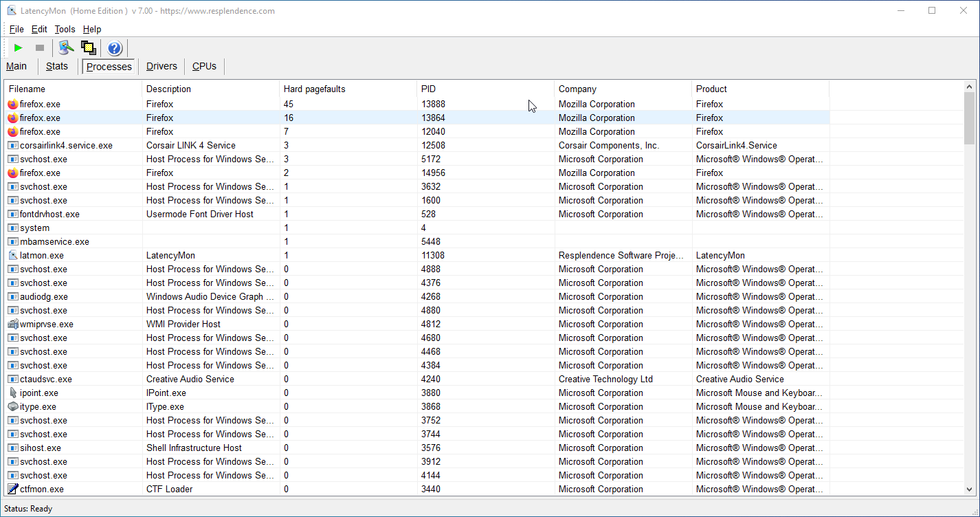This screenshot has height=517, width=980.
Task: Select the Processes tab
Action: [109, 67]
